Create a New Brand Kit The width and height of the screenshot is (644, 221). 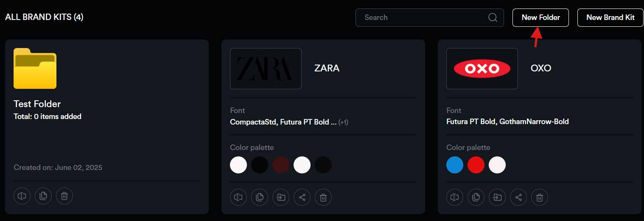610,17
